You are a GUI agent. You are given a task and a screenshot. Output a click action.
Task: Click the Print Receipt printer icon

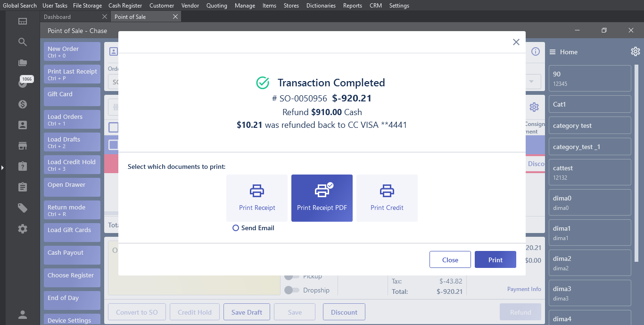tap(257, 191)
